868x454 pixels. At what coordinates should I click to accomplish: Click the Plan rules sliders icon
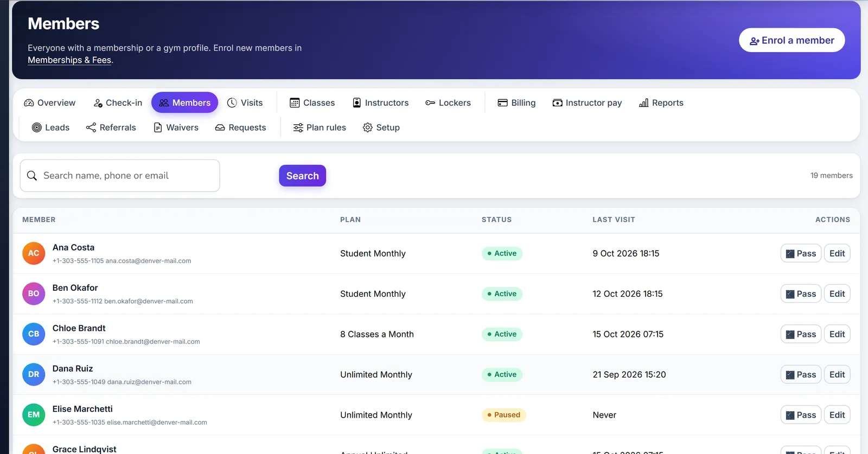click(298, 127)
